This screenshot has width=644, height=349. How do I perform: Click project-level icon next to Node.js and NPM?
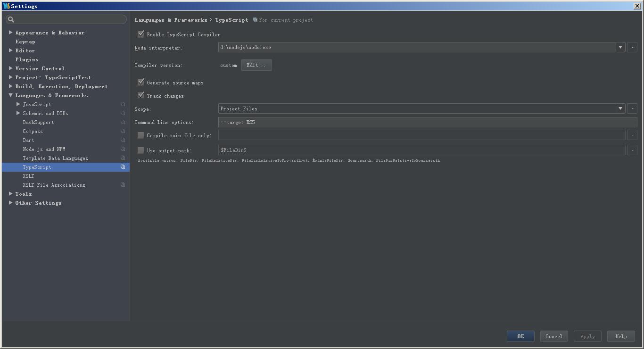click(123, 149)
